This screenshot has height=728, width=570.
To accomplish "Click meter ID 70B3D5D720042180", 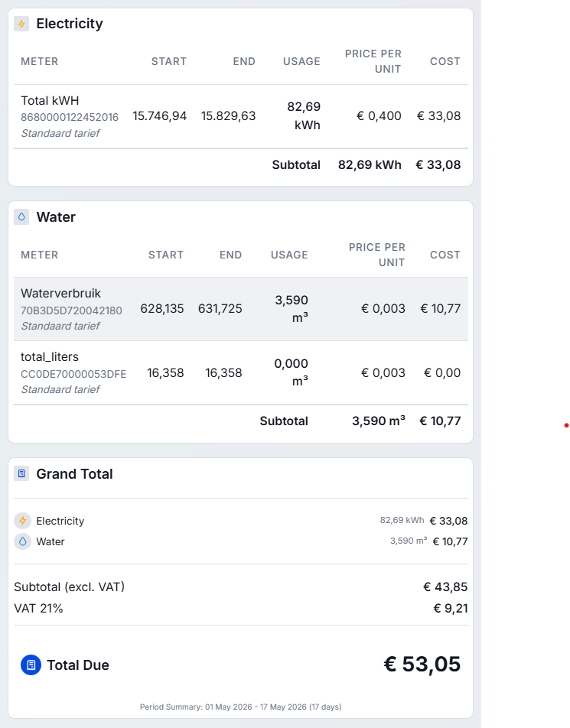I will click(72, 310).
